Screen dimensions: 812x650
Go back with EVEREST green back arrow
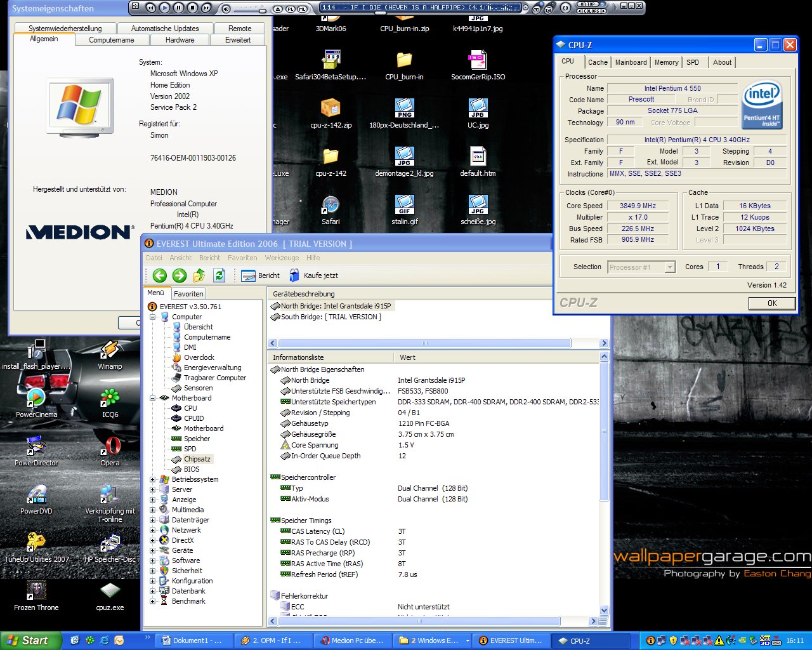pos(160,275)
